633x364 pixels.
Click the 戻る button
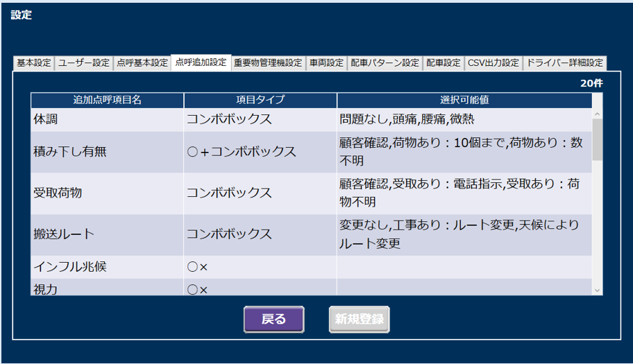pyautogui.click(x=273, y=320)
